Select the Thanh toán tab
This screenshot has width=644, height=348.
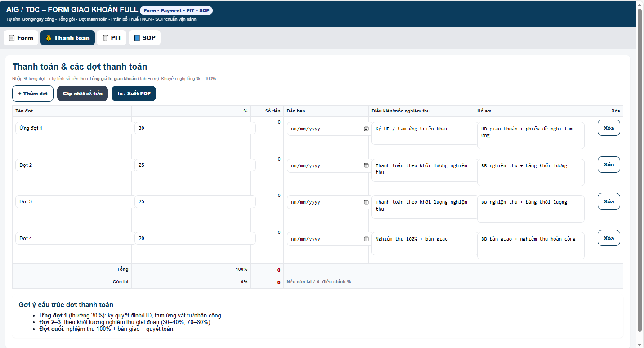pos(67,38)
